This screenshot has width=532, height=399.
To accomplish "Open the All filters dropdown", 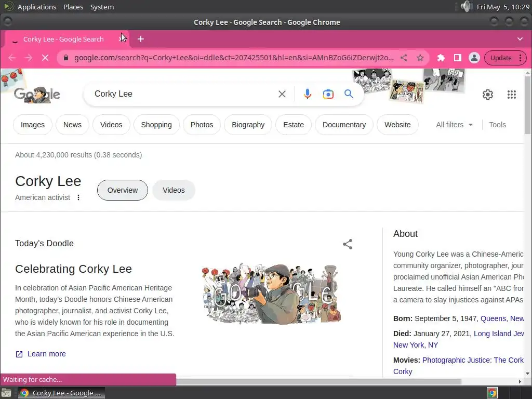I will pos(454,125).
